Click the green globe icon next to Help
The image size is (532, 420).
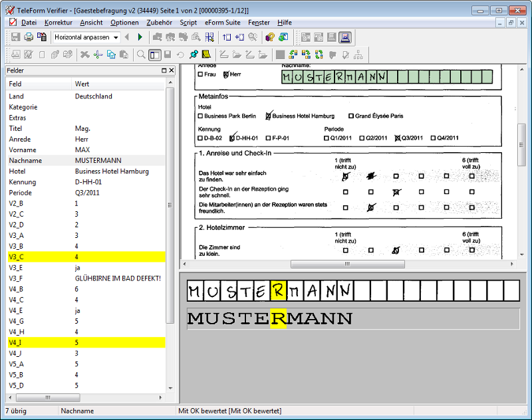(283, 37)
